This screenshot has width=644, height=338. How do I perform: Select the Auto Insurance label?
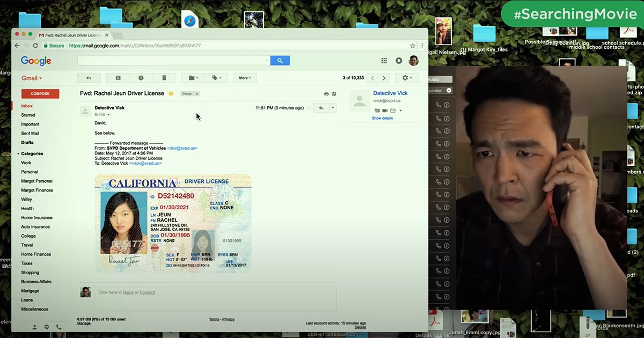[x=35, y=226]
